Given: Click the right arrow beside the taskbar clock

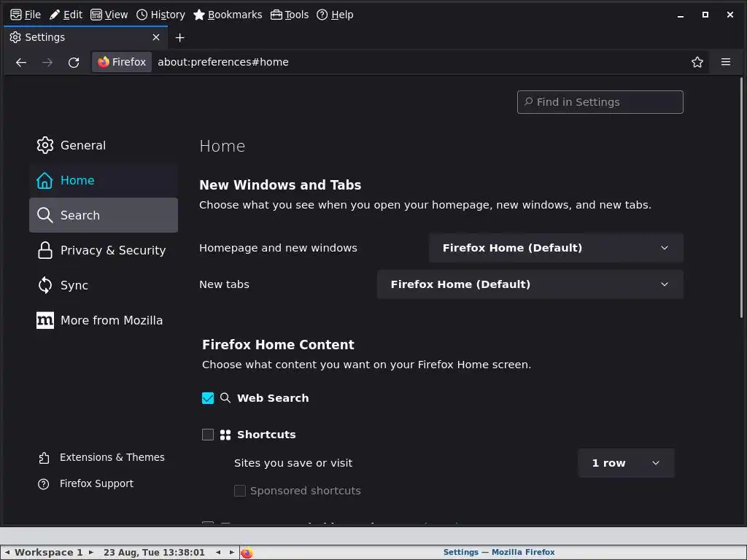Looking at the screenshot, I should [x=231, y=553].
